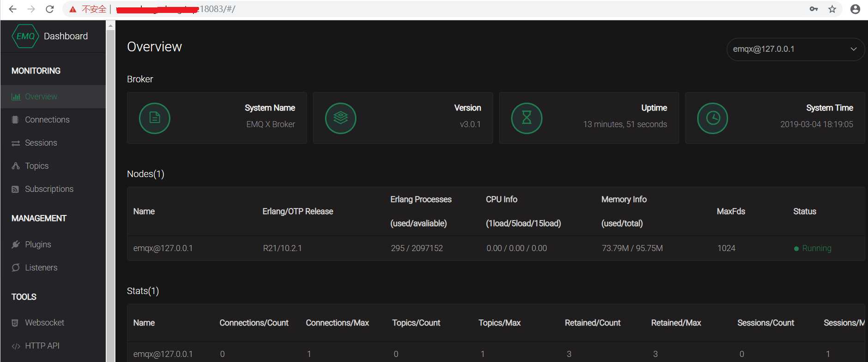Click the EMQ hexagon logo

tap(25, 36)
